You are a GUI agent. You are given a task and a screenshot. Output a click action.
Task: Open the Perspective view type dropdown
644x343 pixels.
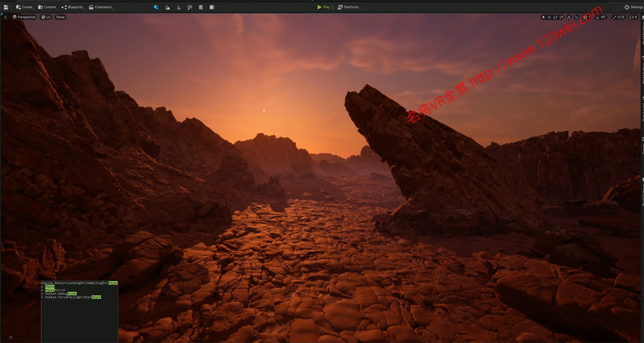24,17
